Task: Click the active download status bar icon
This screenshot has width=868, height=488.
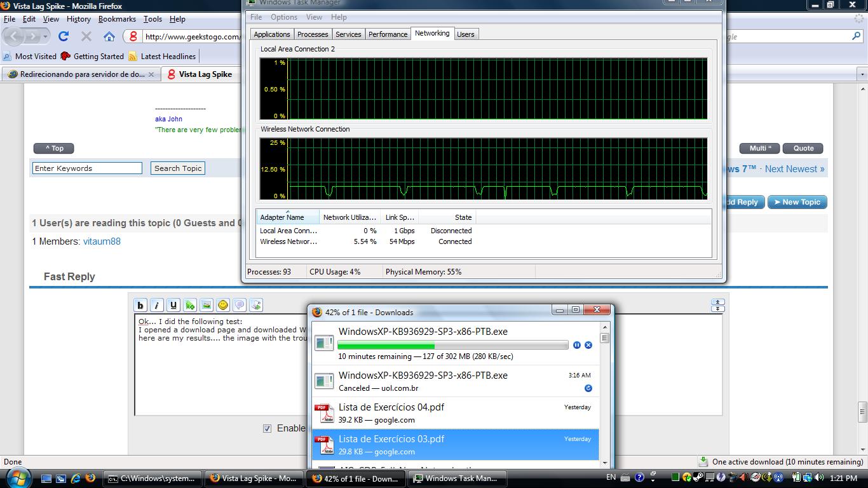Action: point(703,462)
